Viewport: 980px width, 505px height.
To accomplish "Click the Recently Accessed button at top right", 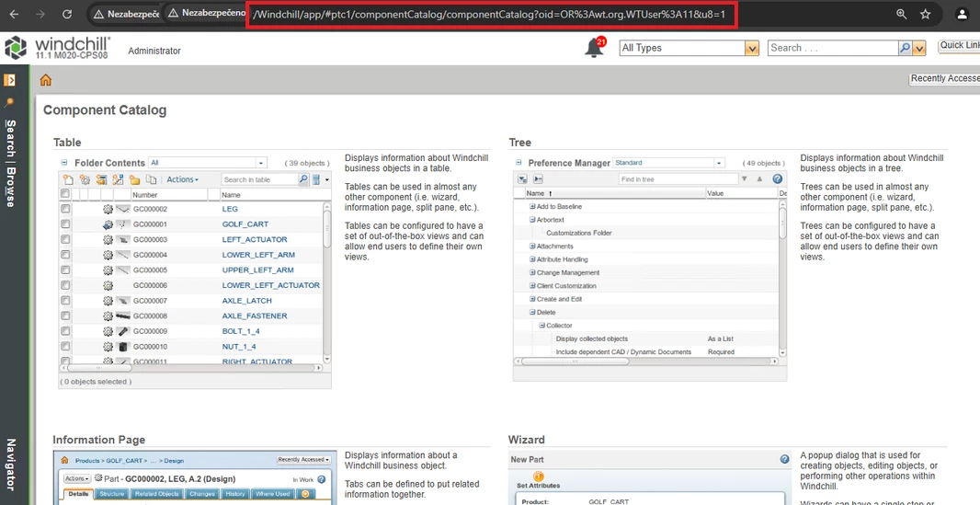I will pos(944,78).
